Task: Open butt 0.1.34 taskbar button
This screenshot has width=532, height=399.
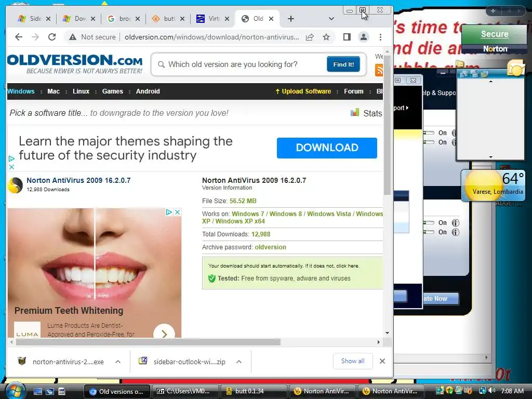Action: coord(254,391)
